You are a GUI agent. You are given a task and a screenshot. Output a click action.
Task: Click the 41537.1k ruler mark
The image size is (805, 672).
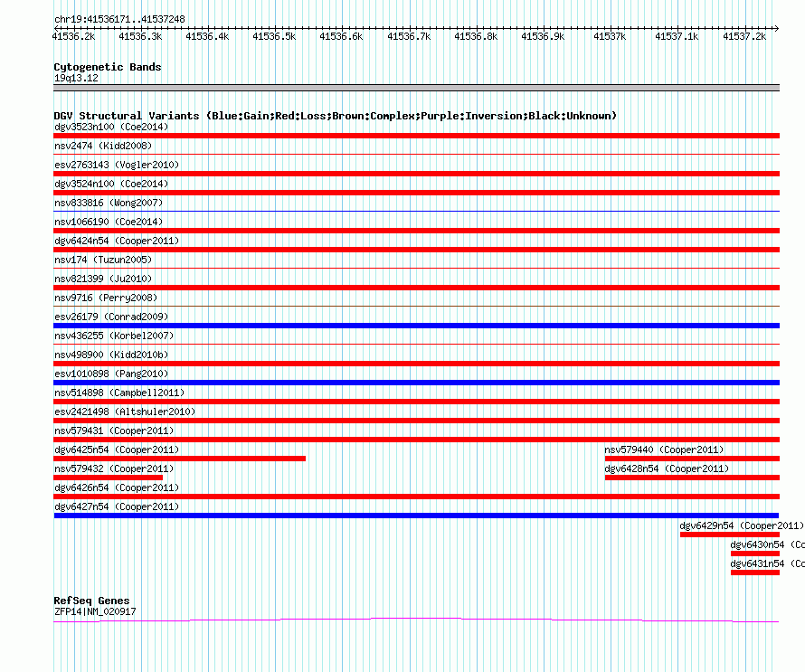tap(677, 36)
